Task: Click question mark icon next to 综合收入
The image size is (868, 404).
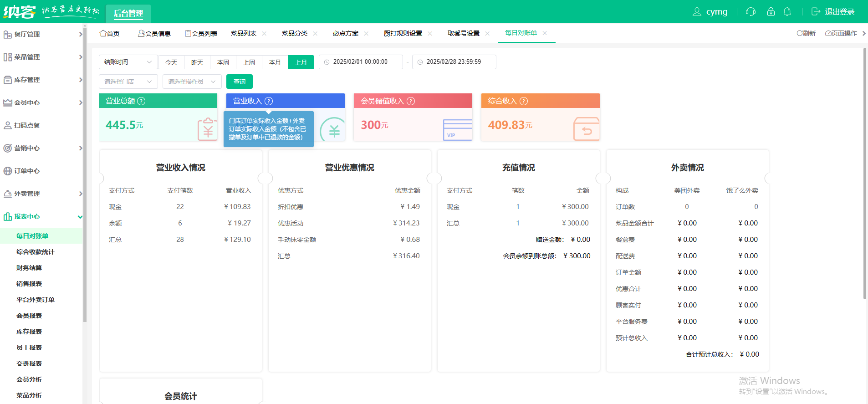Action: (524, 101)
